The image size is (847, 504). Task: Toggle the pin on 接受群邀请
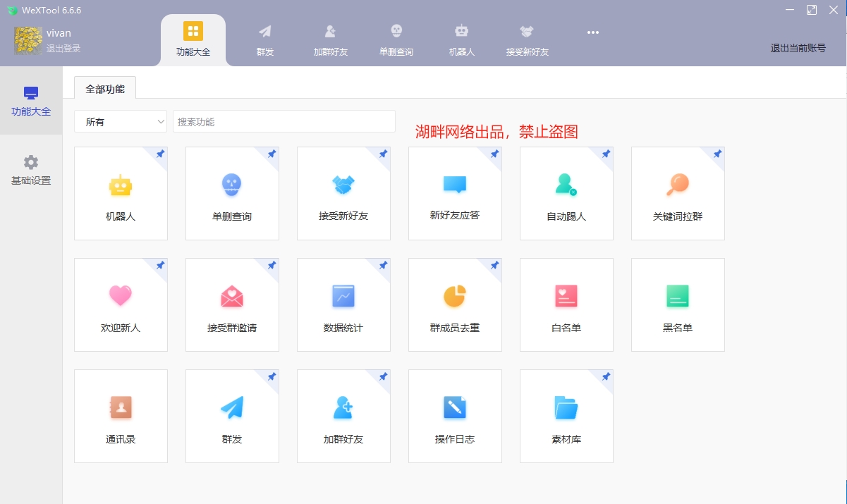coord(272,266)
